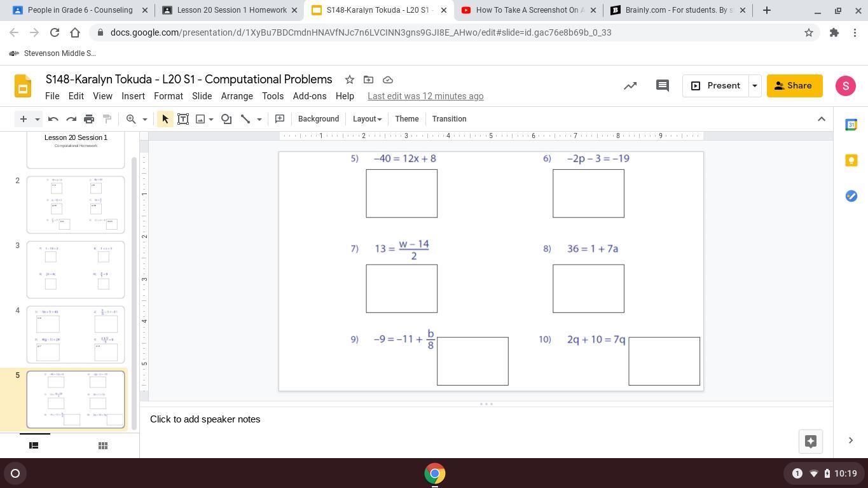Click the Share button
Screen dimensions: 868x488
(x=794, y=86)
